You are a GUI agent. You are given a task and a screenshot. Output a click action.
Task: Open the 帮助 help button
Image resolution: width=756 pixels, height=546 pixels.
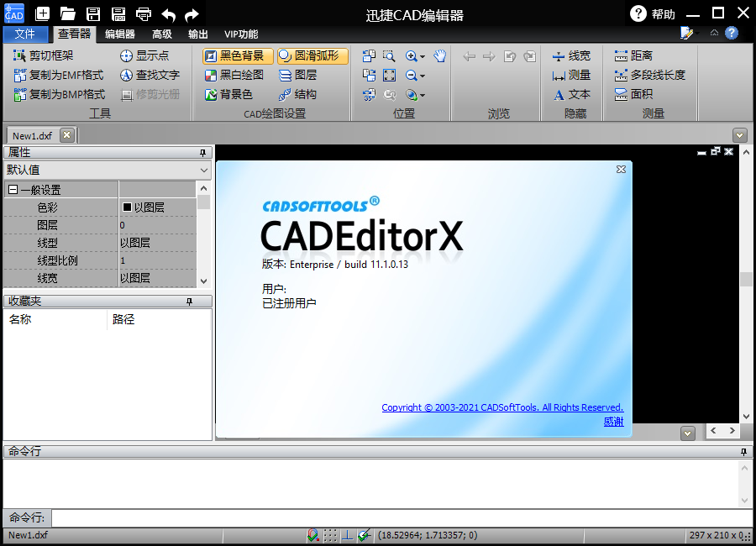[653, 14]
